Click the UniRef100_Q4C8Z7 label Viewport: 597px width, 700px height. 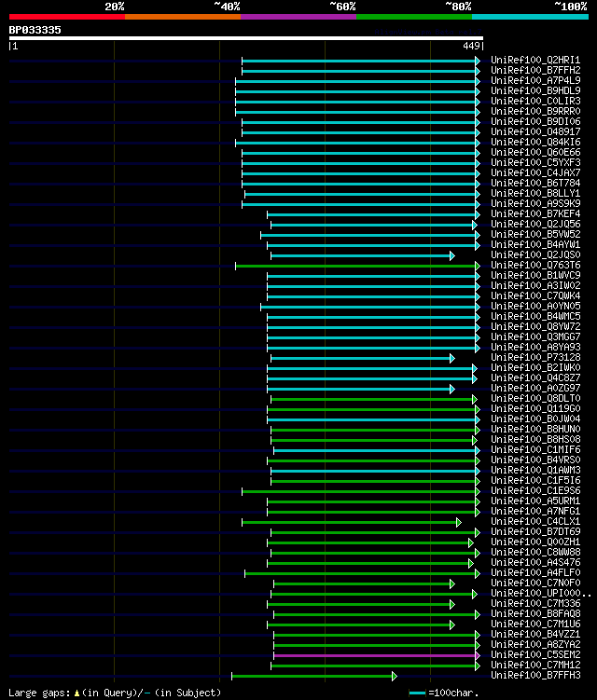point(535,378)
